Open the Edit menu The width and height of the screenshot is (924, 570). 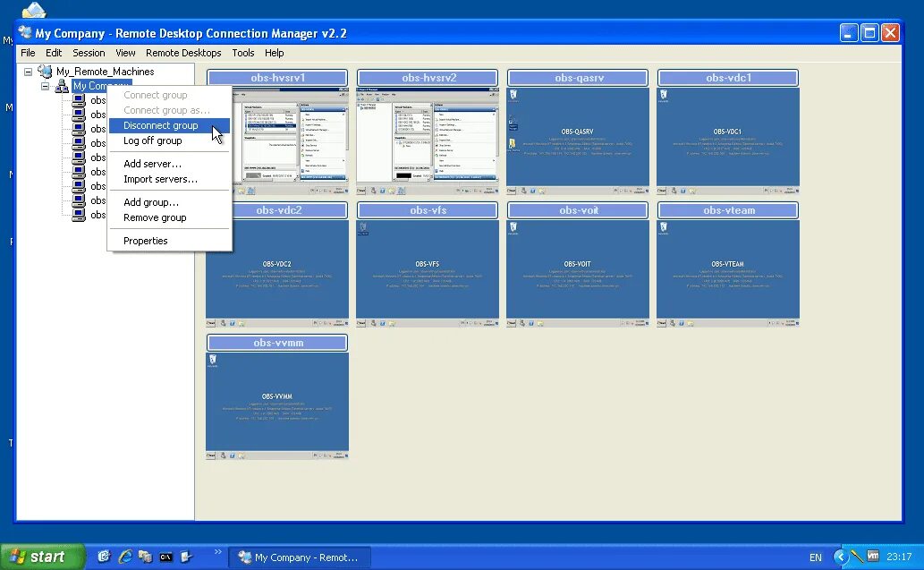(x=54, y=53)
